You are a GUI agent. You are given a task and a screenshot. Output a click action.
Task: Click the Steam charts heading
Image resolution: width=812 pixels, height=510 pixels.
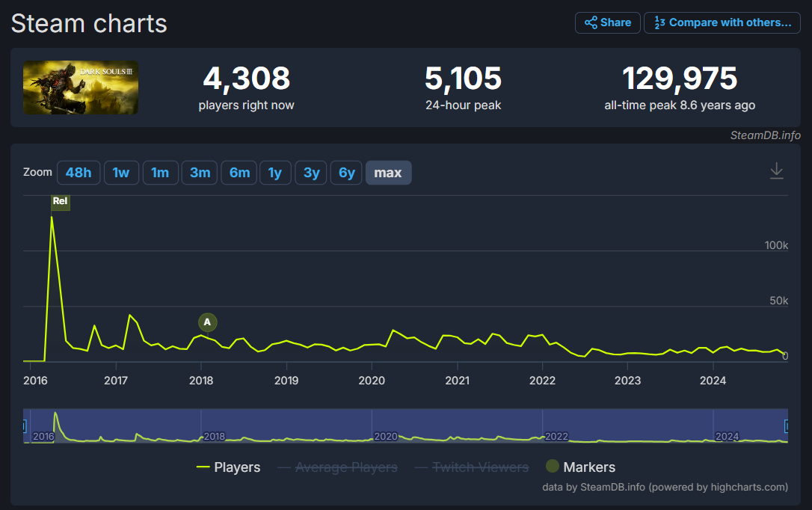click(x=89, y=23)
